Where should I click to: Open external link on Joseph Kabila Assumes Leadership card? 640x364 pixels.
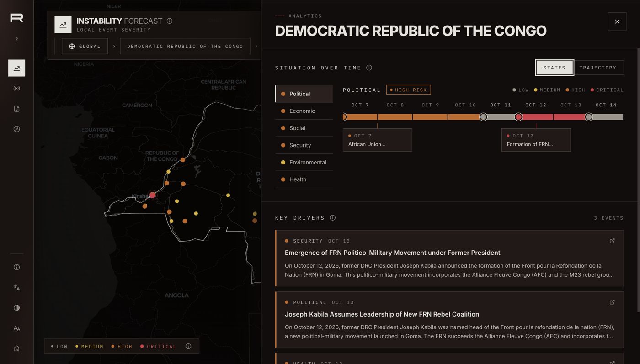click(x=612, y=302)
